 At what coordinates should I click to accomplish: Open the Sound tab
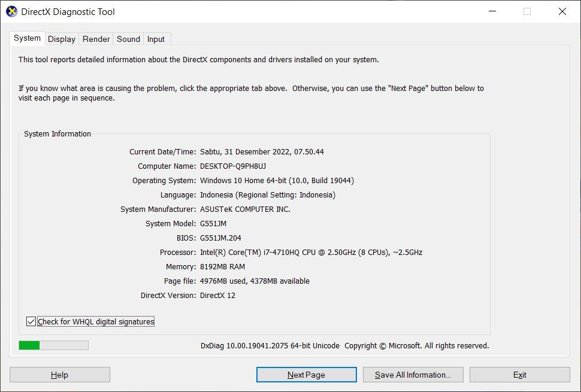point(128,39)
